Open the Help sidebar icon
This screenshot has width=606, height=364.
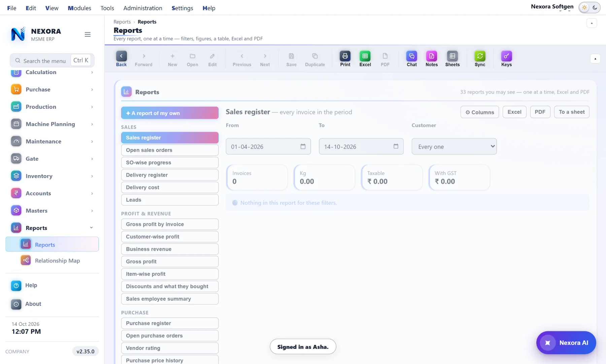pos(16,286)
